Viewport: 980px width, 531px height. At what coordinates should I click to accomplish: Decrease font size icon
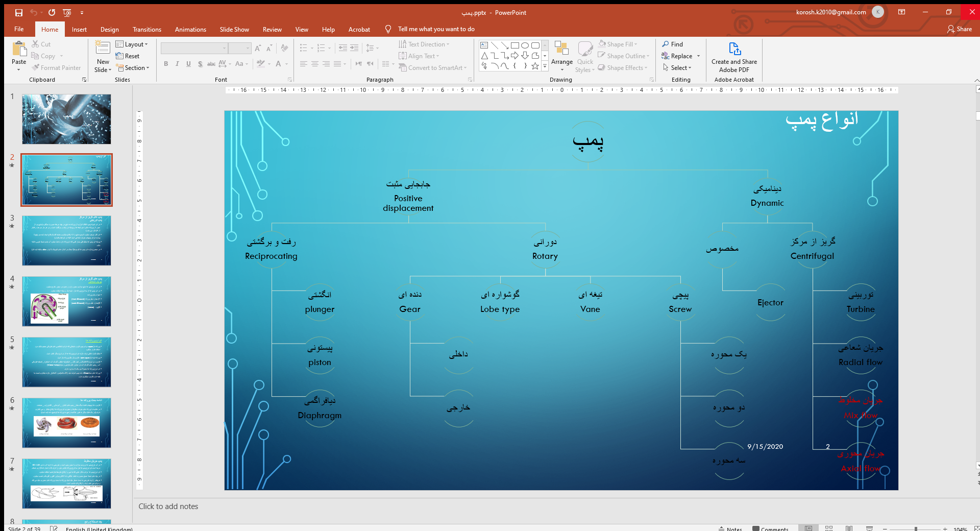click(269, 48)
